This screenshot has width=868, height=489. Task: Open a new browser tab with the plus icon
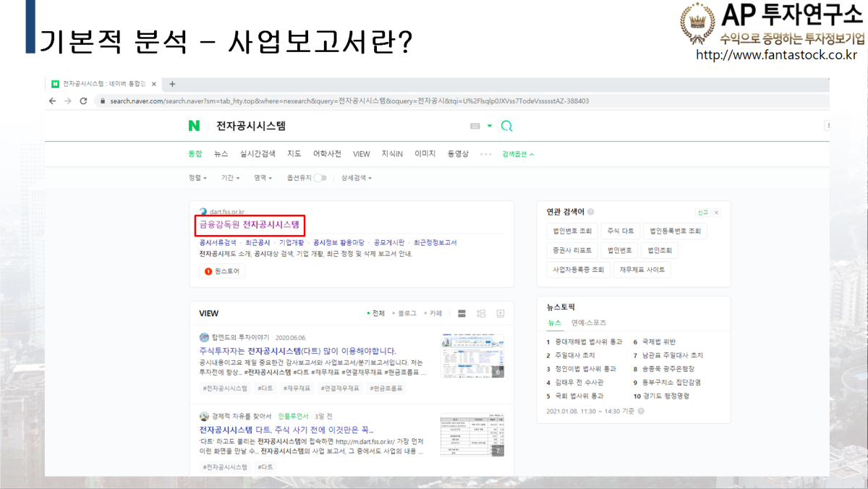click(172, 84)
